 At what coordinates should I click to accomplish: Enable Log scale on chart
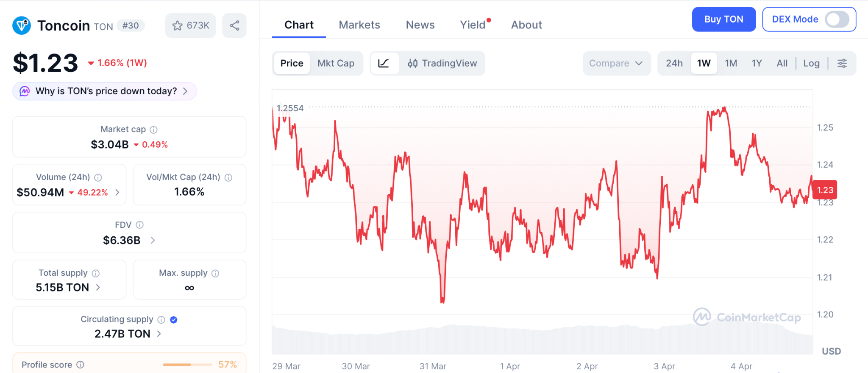pos(811,63)
